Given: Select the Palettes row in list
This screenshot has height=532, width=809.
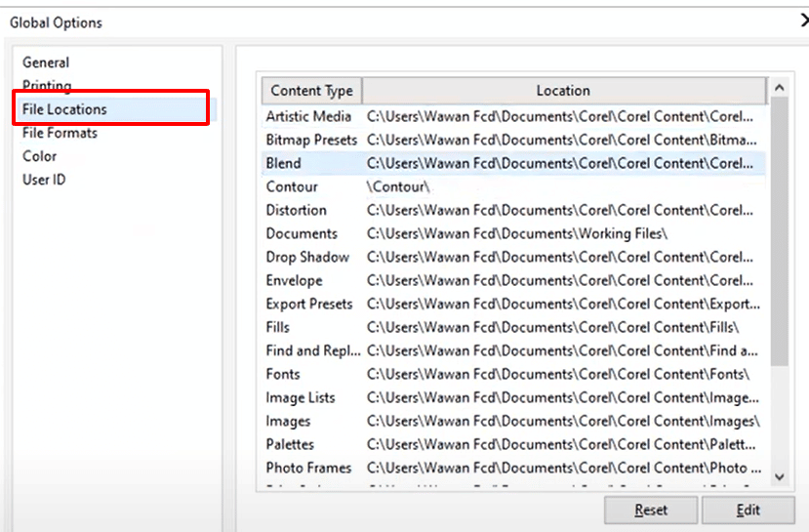Looking at the screenshot, I should (290, 444).
